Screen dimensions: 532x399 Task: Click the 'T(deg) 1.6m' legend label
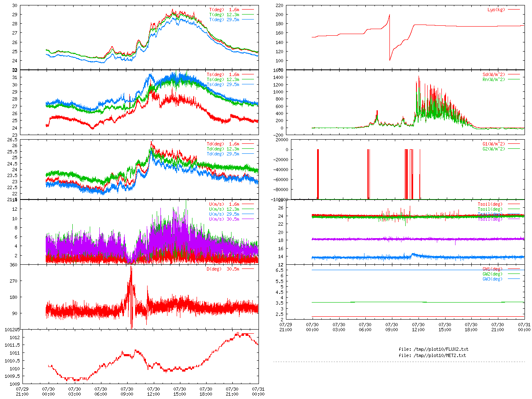tap(224, 10)
